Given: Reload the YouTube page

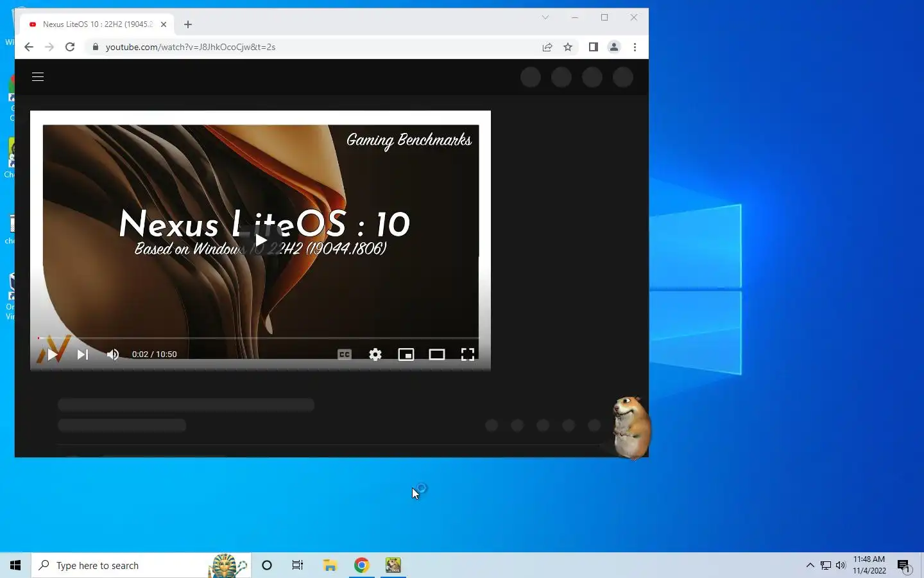Looking at the screenshot, I should [70, 47].
